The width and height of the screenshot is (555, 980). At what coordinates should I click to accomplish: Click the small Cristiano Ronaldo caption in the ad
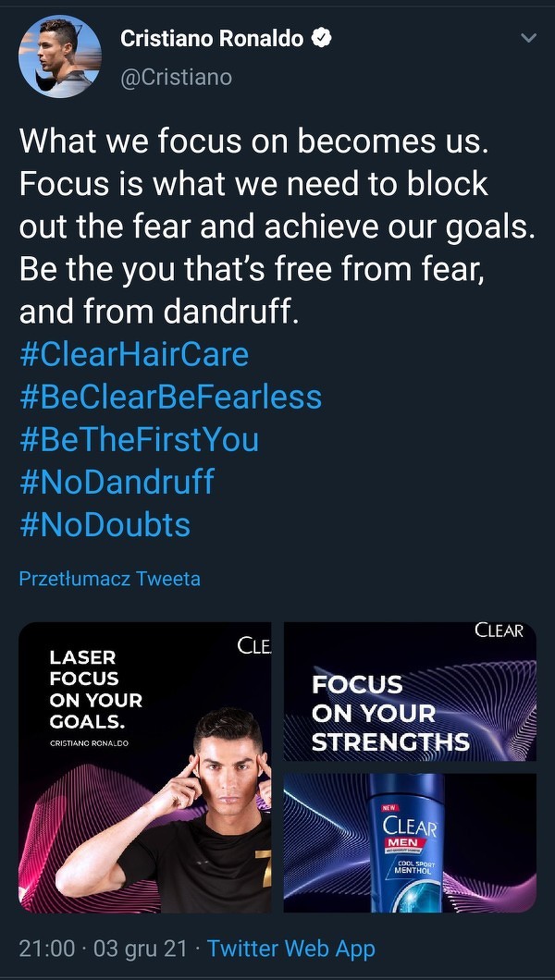tap(90, 742)
